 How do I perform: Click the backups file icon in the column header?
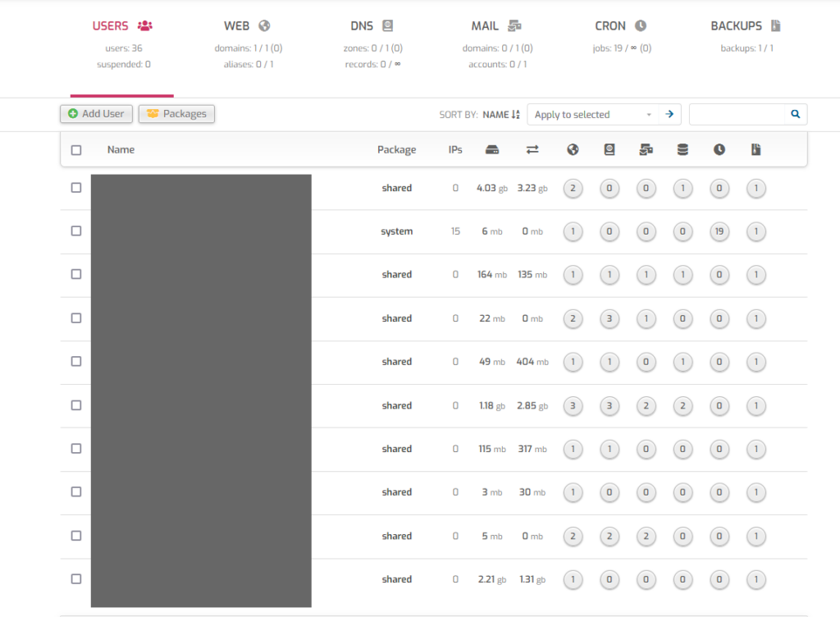(756, 149)
